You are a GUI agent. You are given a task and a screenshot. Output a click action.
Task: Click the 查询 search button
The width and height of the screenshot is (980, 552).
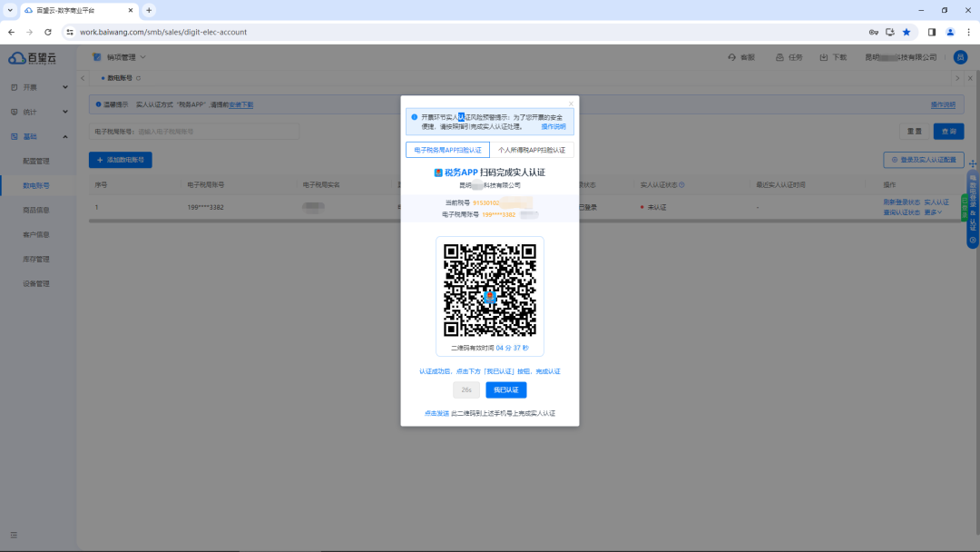click(949, 132)
